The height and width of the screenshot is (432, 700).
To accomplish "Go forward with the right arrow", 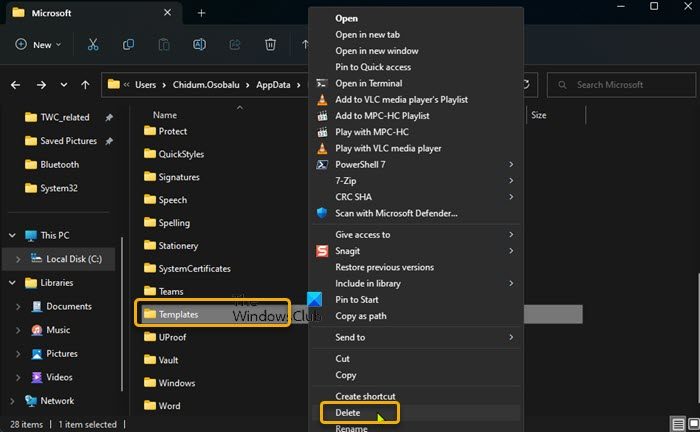I will (x=41, y=85).
